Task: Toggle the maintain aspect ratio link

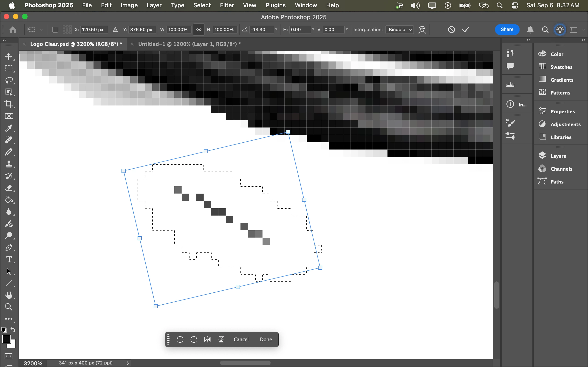Action: point(198,30)
